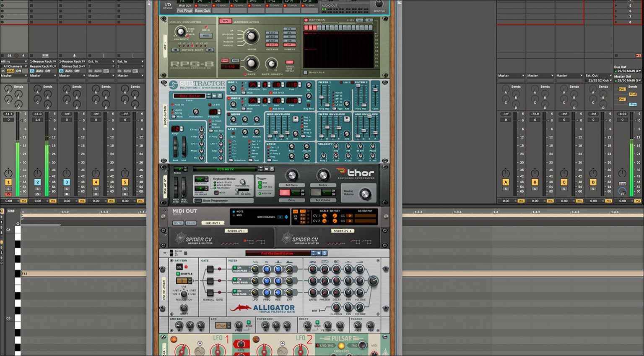The image size is (644, 356).
Task: Switch to the Bass Guit tab on the I/O device
Action: click(x=203, y=10)
